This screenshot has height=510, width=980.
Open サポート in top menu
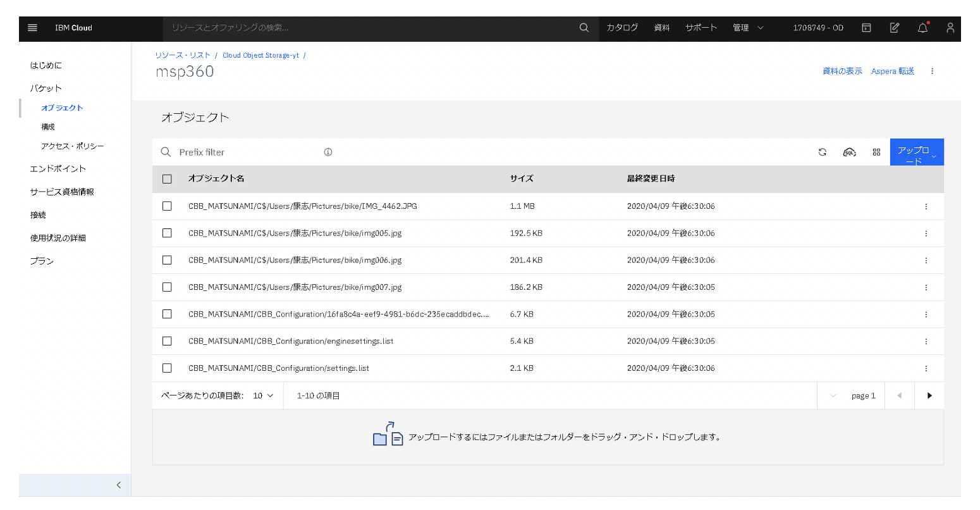[701, 28]
